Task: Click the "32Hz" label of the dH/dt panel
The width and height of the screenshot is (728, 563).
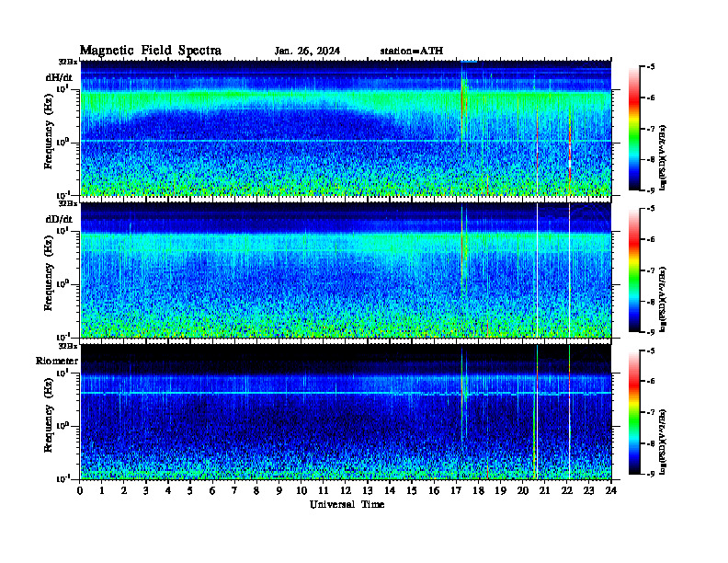Action: (68, 62)
